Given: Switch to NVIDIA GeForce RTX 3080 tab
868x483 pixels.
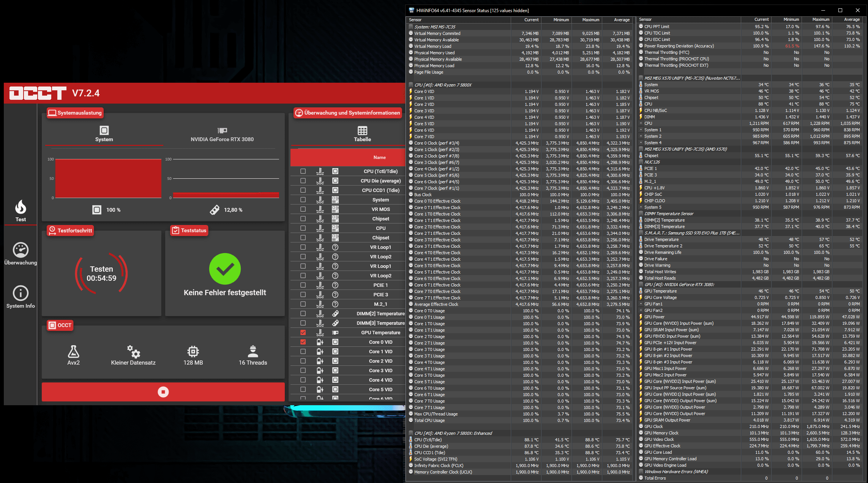Looking at the screenshot, I should (222, 134).
